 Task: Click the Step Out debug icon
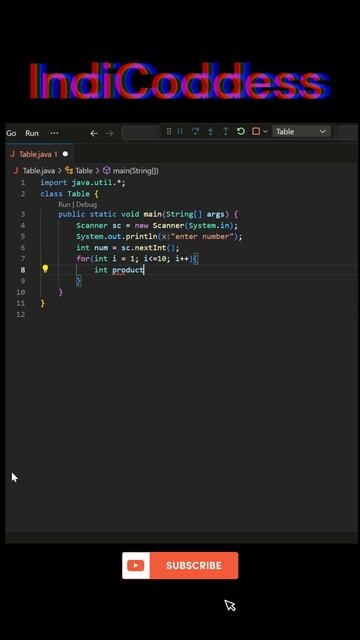click(x=225, y=131)
